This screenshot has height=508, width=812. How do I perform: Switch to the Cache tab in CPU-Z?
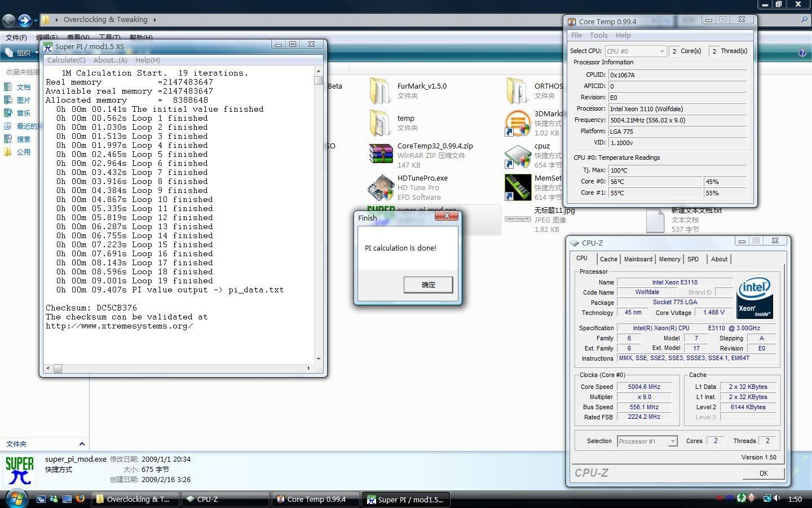pos(608,259)
